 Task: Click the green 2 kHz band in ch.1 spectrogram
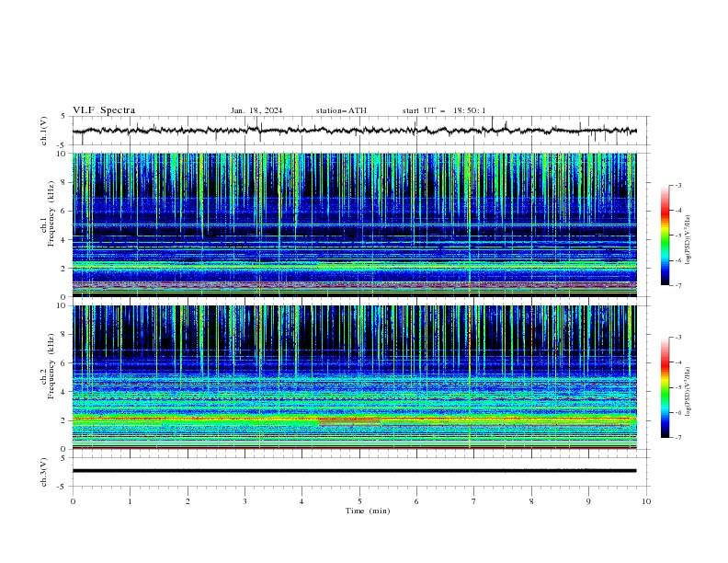coord(354,265)
